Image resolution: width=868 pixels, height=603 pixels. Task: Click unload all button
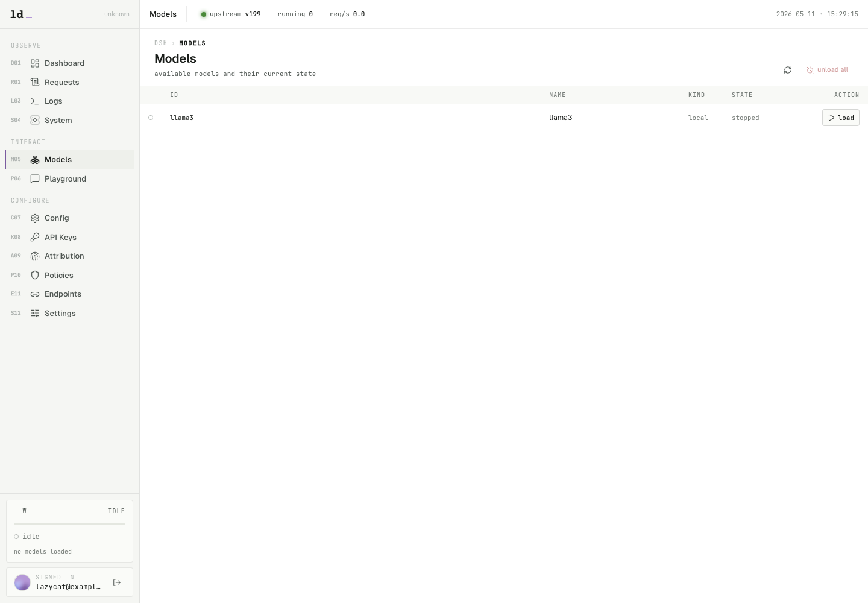coord(828,70)
